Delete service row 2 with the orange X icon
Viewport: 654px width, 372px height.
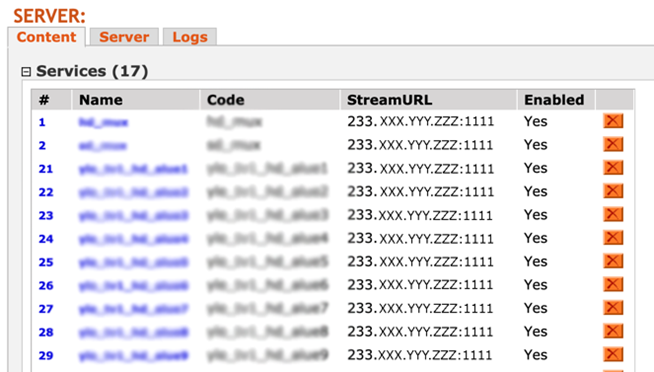[613, 144]
